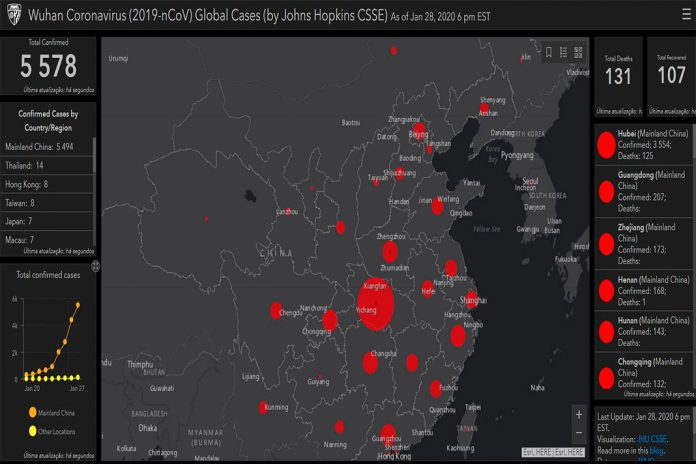Click the red marker at Chengdu

click(276, 310)
